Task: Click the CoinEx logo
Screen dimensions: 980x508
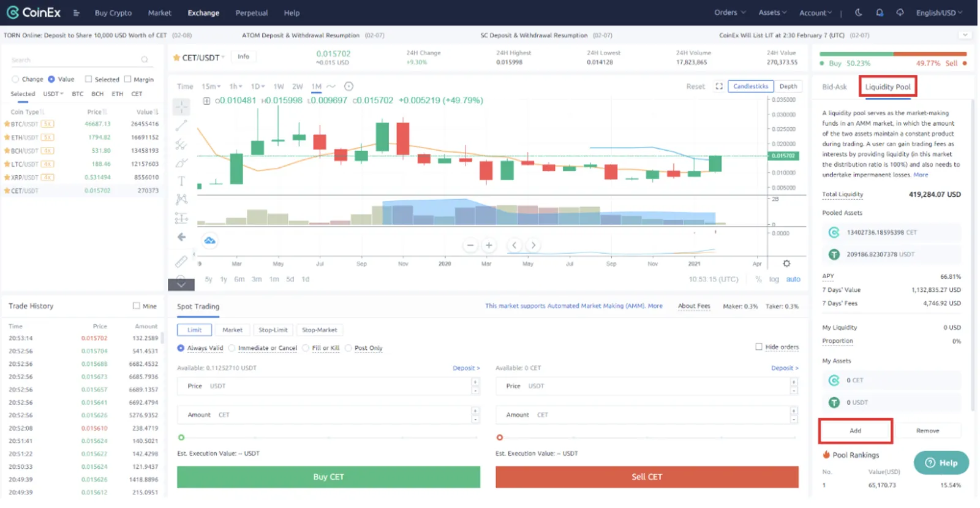Action: (34, 12)
